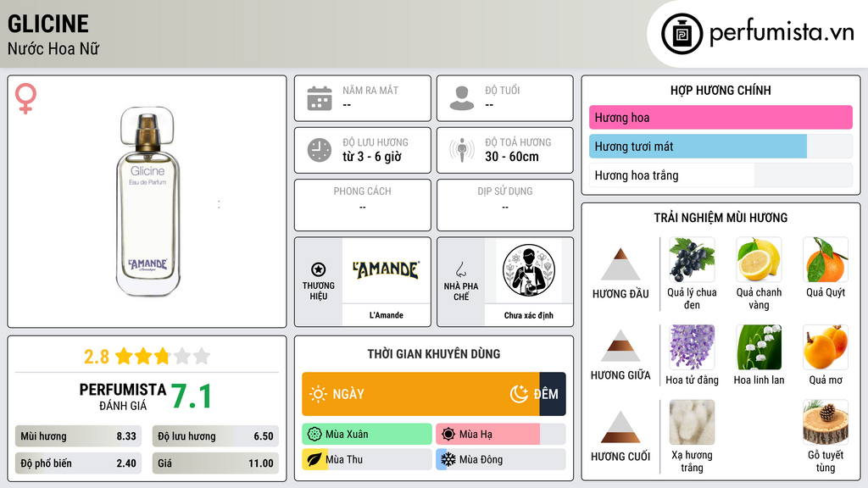Click the Nước Hoa Nữ subtitle
Viewport: 868px width, 488px height.
coord(53,48)
